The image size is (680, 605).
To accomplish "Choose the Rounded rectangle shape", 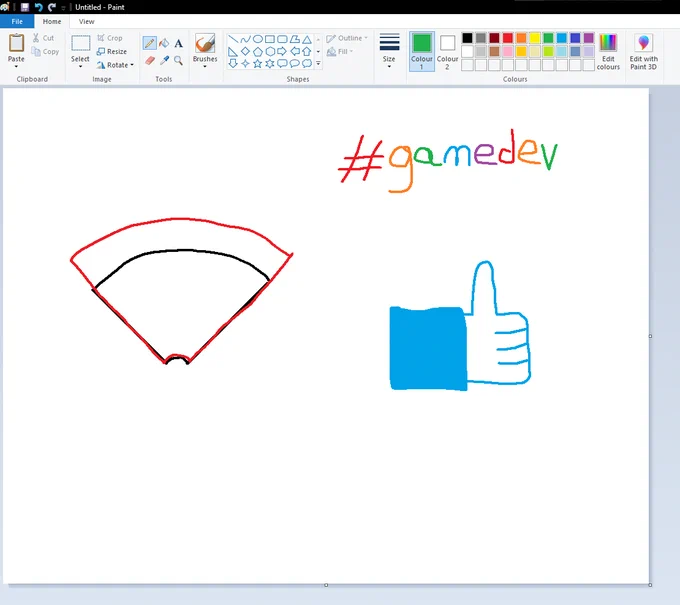I will click(282, 39).
